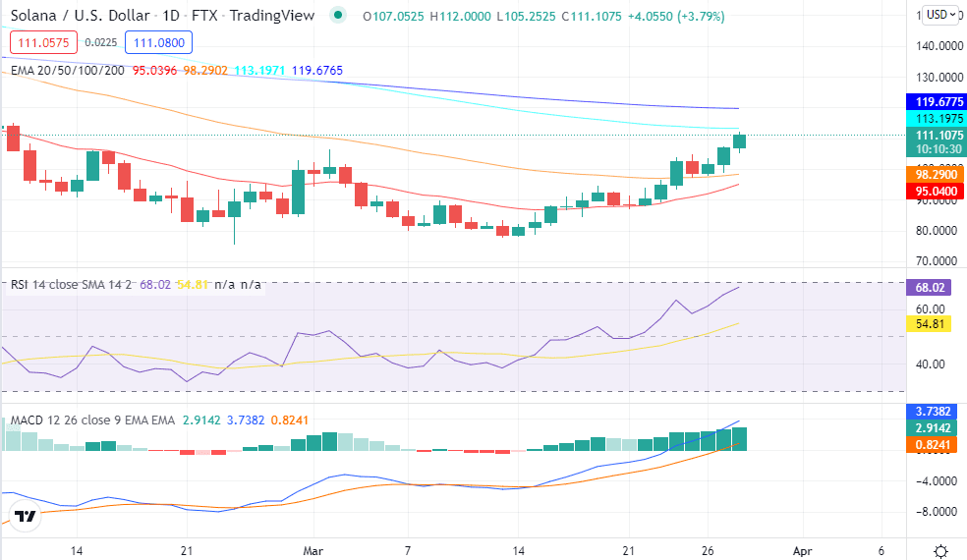Click the EMA 200 value 119.6765
Screen dimensions: 967x560
pos(317,71)
